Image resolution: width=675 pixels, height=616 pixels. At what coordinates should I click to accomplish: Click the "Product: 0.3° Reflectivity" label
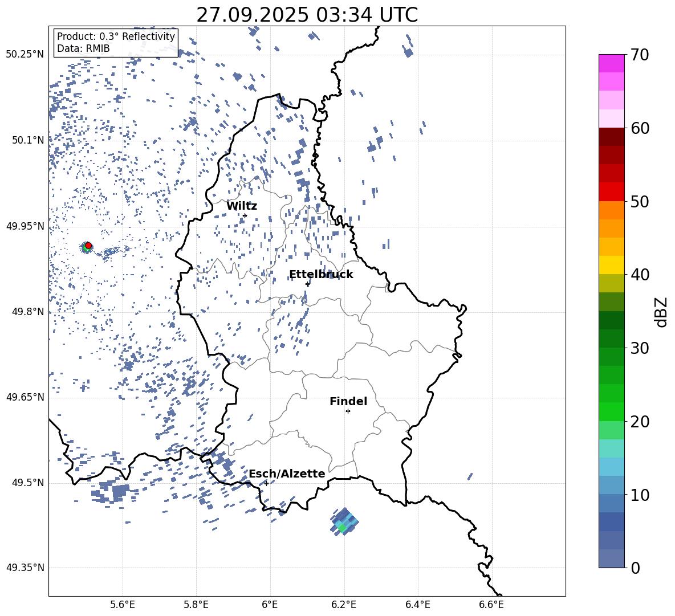click(116, 36)
